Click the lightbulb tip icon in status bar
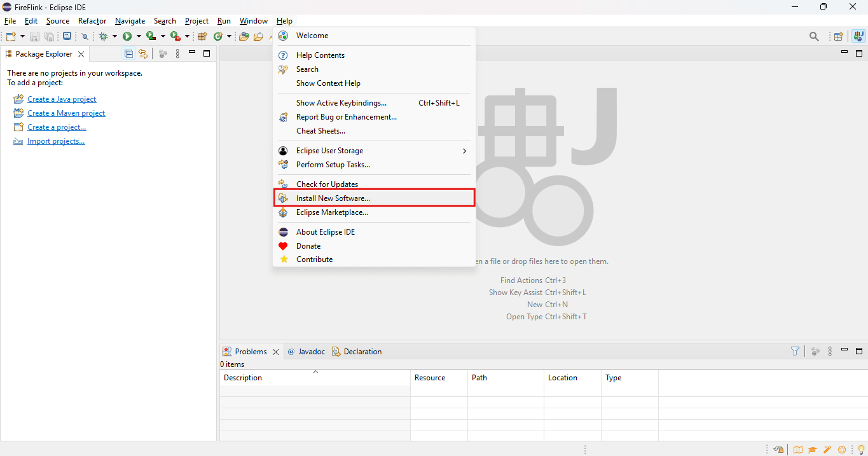This screenshot has height=456, width=868. point(861,450)
